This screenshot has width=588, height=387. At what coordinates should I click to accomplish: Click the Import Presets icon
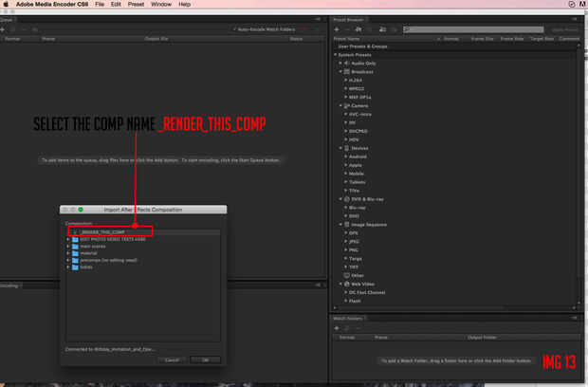coord(382,29)
